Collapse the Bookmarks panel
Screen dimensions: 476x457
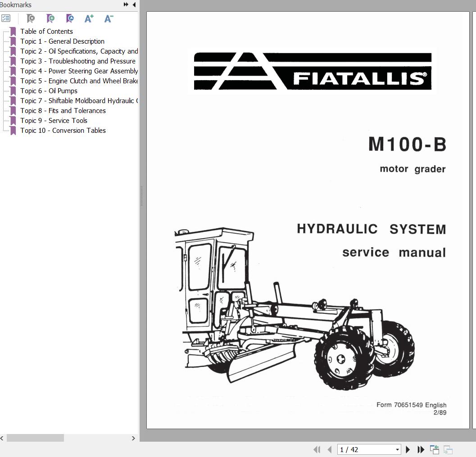tap(134, 5)
